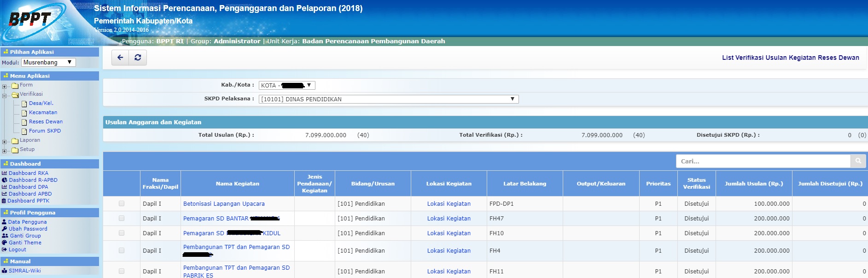Click the Dashboard RKA link text

(x=29, y=173)
